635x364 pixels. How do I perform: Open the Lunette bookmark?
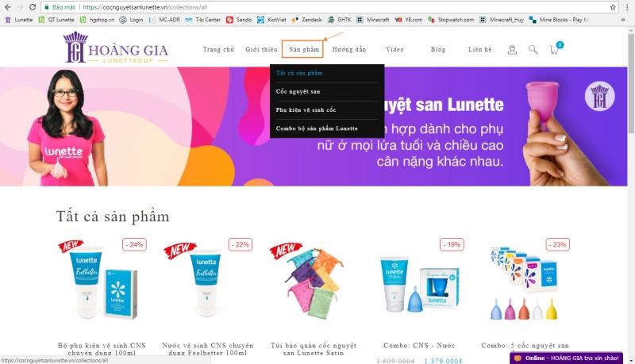[x=18, y=19]
